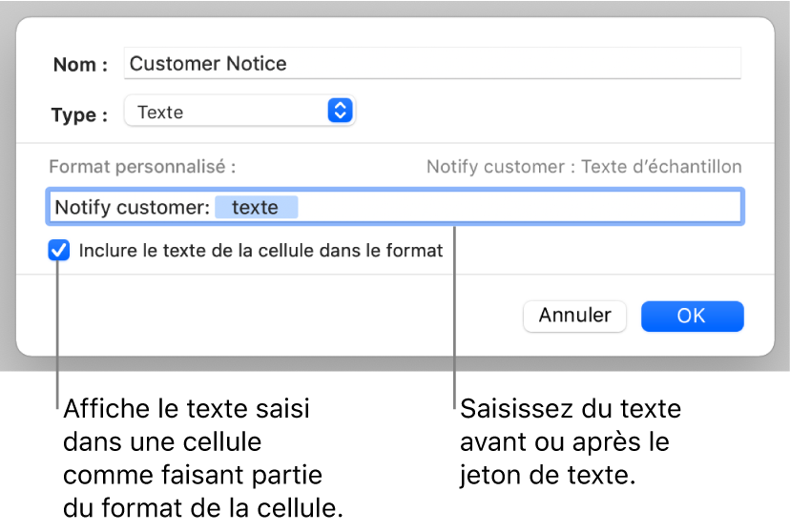Select the blue texte token
Screen dimensions: 790x532
click(x=256, y=207)
